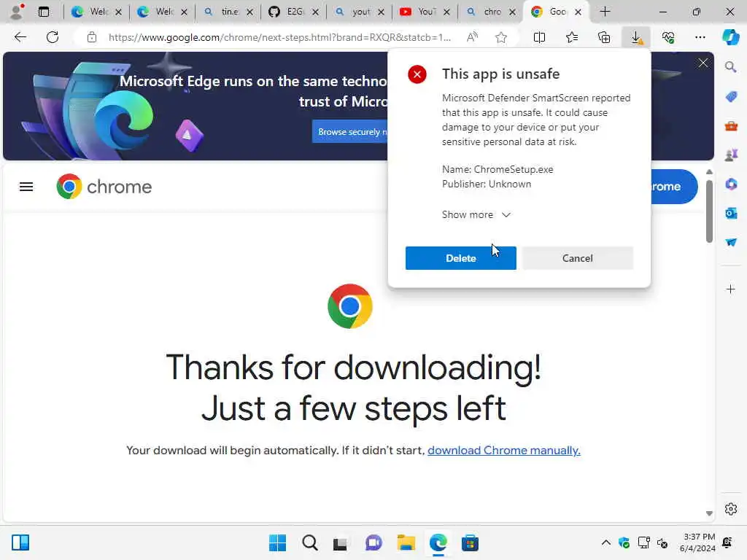Open sidebar Tools briefcase icon
This screenshot has width=747, height=560.
tap(731, 126)
